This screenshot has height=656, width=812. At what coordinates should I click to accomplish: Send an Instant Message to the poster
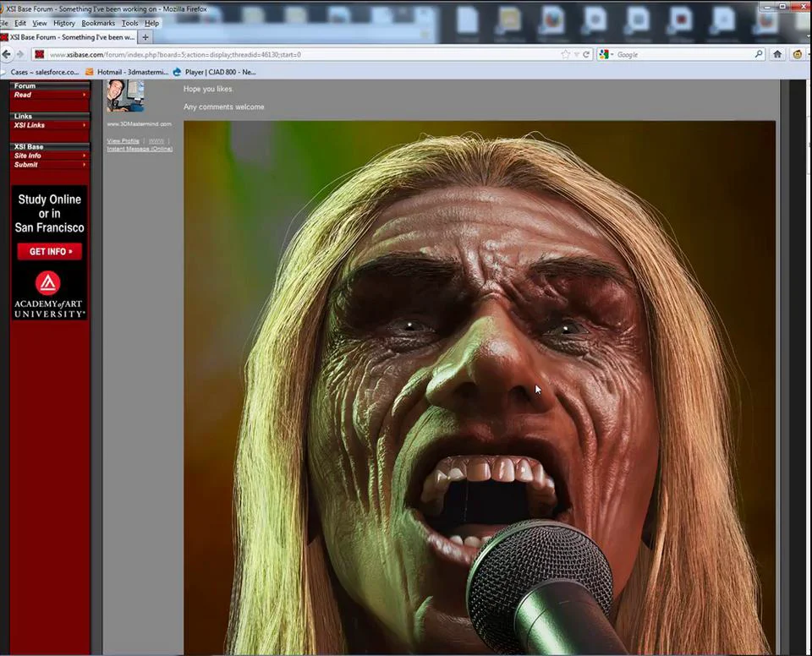click(x=140, y=149)
